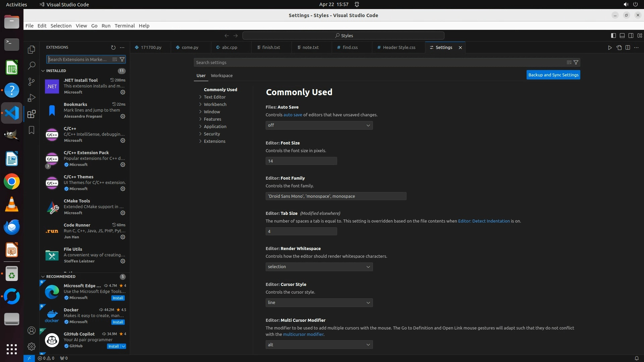Viewport: 644px width, 362px height.
Task: Install the Docker extension
Action: coord(118,322)
